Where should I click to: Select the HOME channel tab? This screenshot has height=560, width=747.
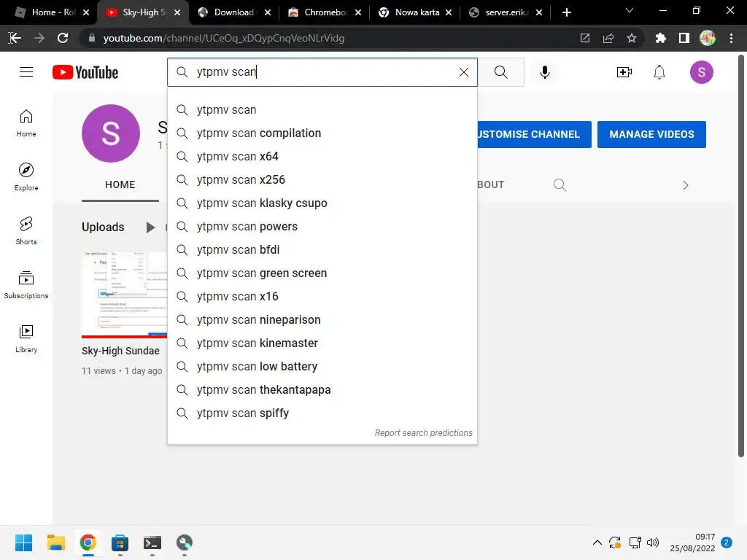click(x=120, y=184)
